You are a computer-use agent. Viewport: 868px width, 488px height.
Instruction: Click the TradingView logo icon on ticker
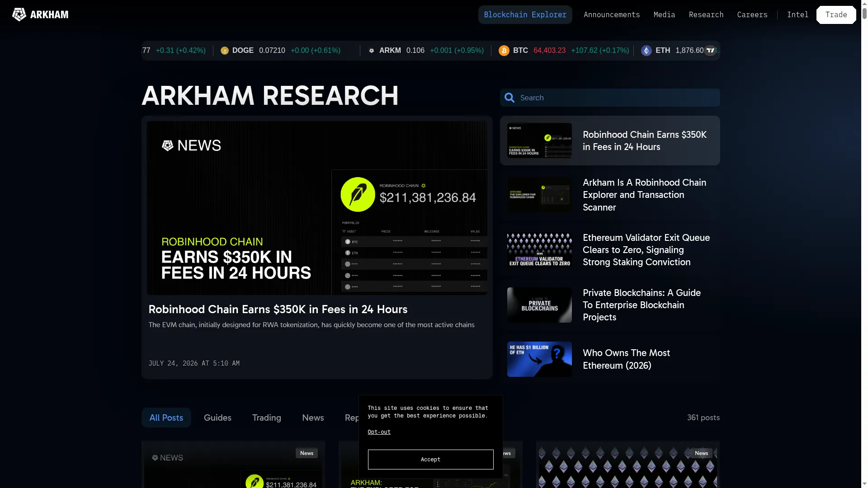pos(711,50)
